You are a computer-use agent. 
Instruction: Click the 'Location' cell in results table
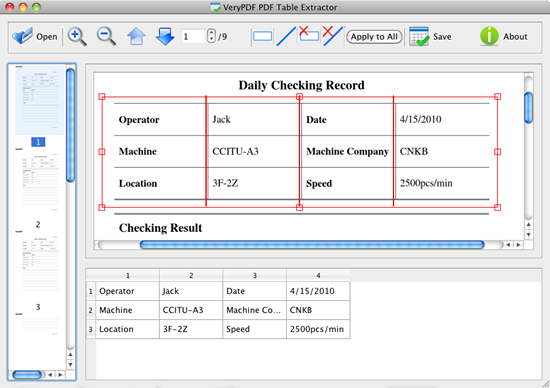128,329
